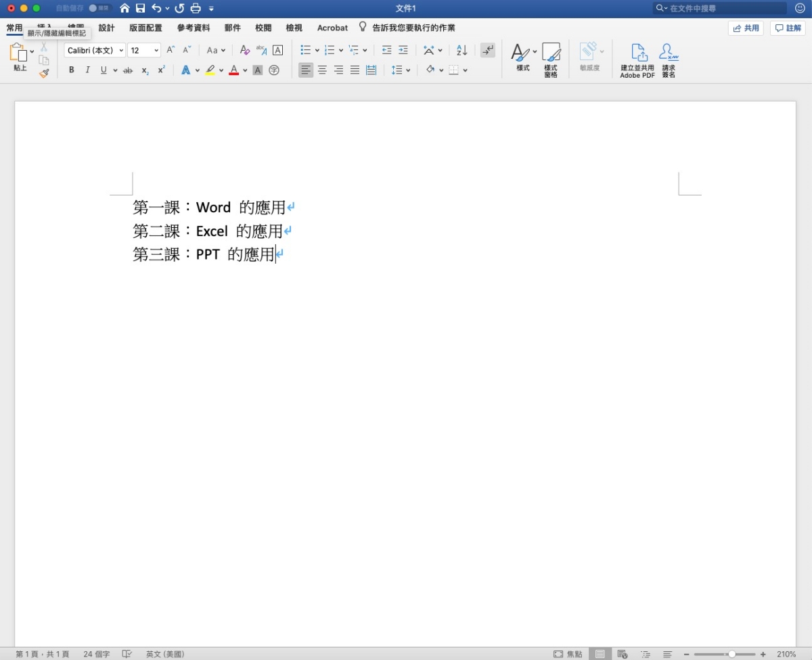Sort text with A-Z icon
Screen dimensions: 812x660
[461, 50]
